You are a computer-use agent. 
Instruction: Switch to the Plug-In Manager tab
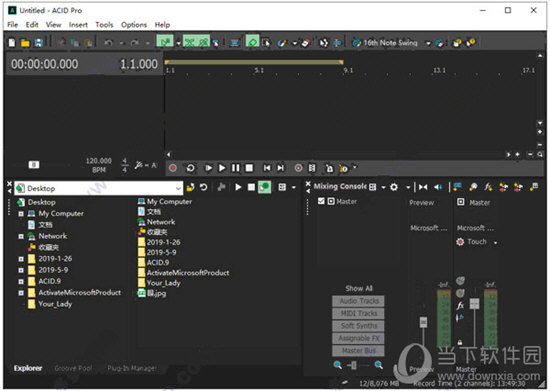(x=132, y=368)
